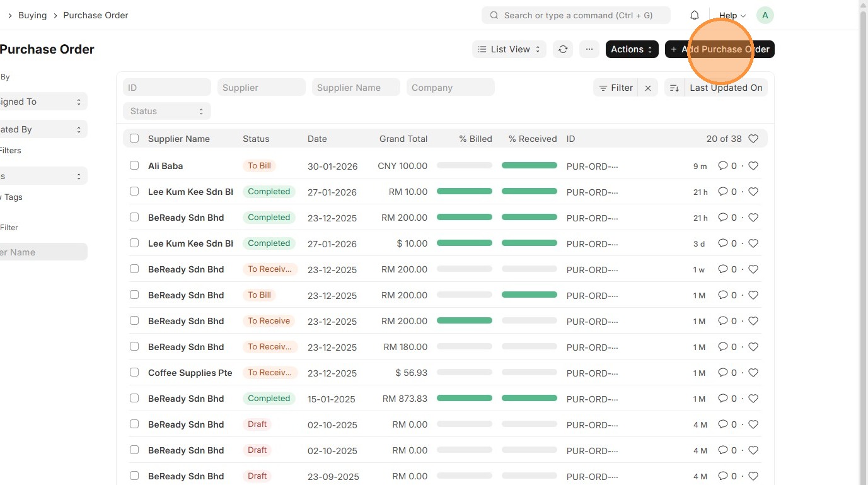Click comment icon on Coffee Supplies row

(x=723, y=373)
